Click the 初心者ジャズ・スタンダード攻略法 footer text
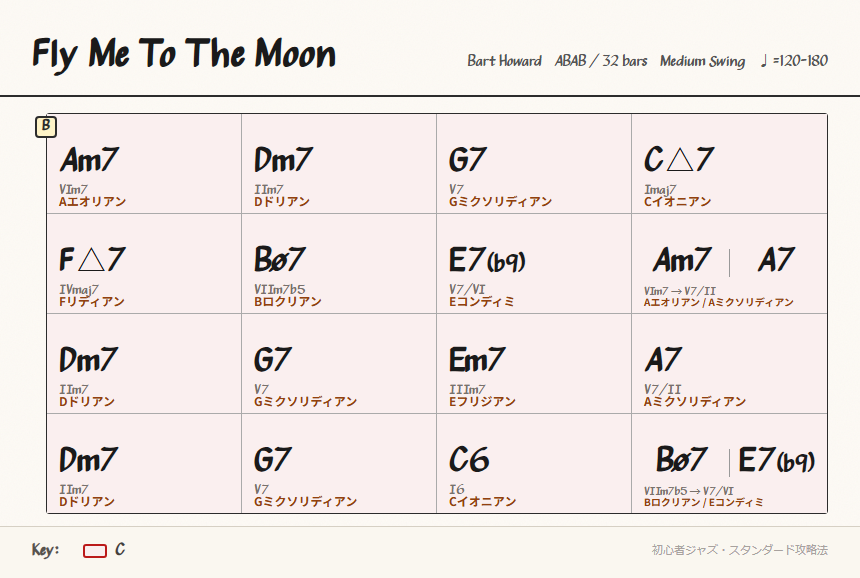The image size is (860, 578). pos(740,550)
